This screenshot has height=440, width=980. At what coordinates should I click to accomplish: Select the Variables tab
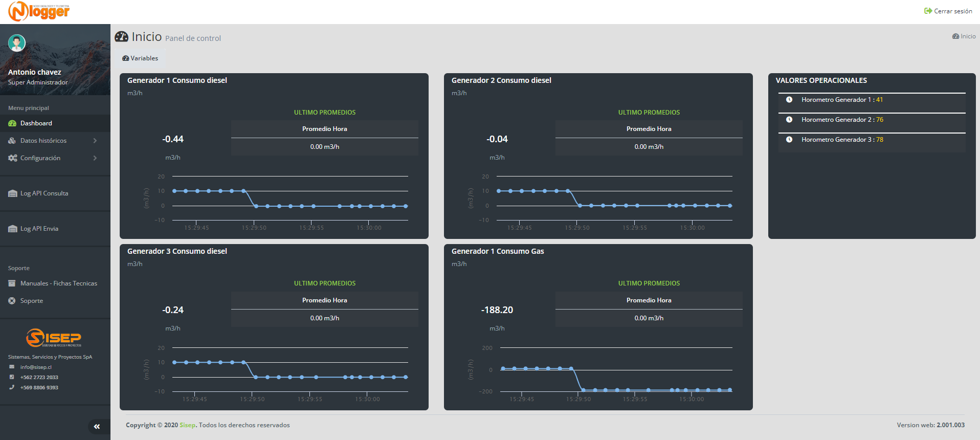coord(140,58)
